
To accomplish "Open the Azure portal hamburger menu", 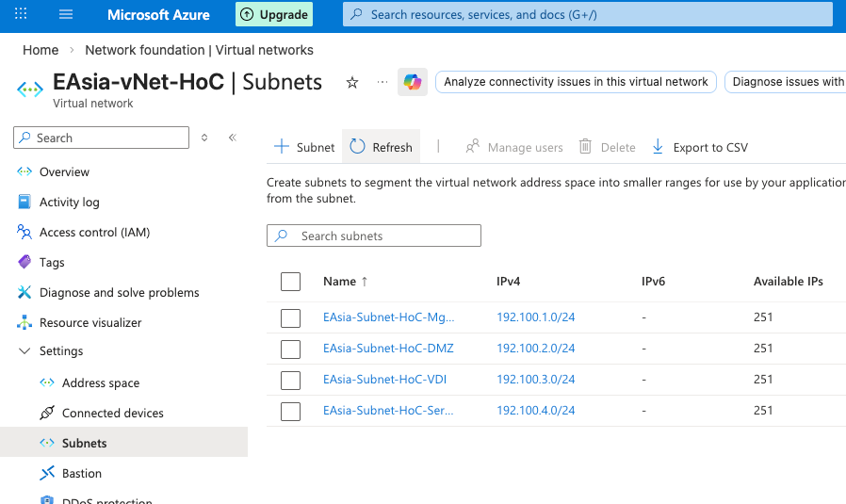I will coord(65,15).
